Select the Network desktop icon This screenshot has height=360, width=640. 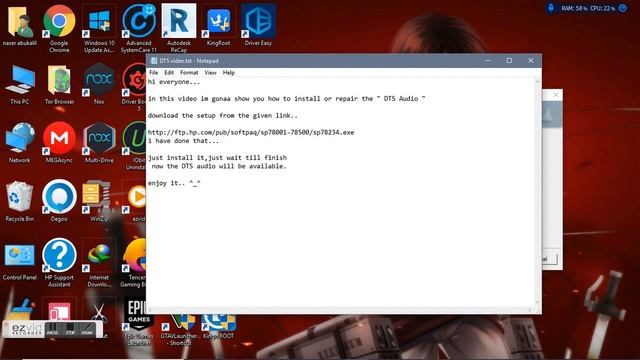pos(19,143)
